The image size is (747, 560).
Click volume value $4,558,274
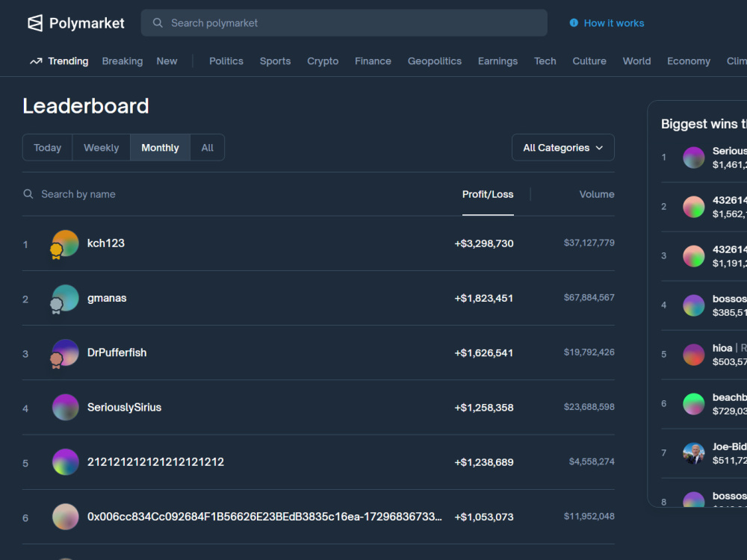592,462
